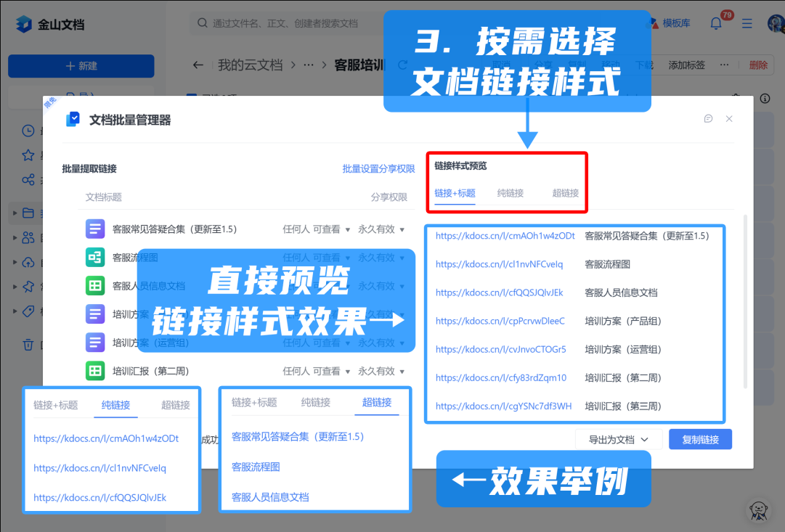Click the 客服流程图 flowchart file icon
Screen dimensions: 785x532
[95, 258]
